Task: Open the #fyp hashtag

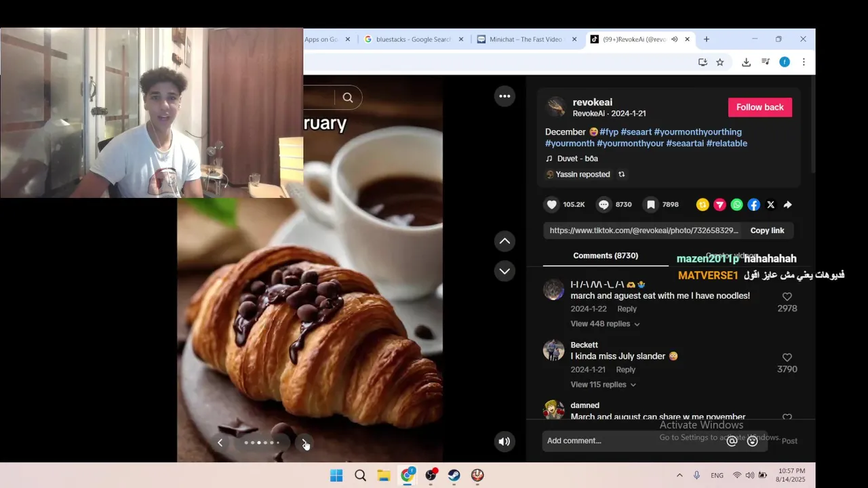Action: tap(608, 131)
